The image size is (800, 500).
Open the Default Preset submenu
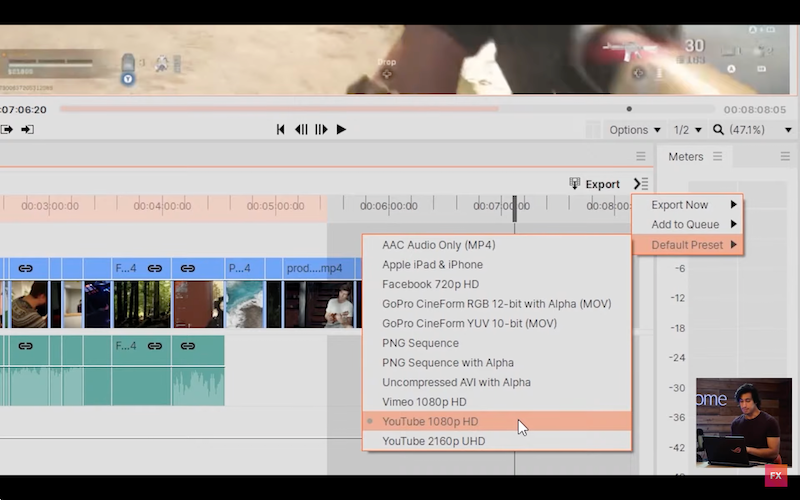click(x=687, y=245)
